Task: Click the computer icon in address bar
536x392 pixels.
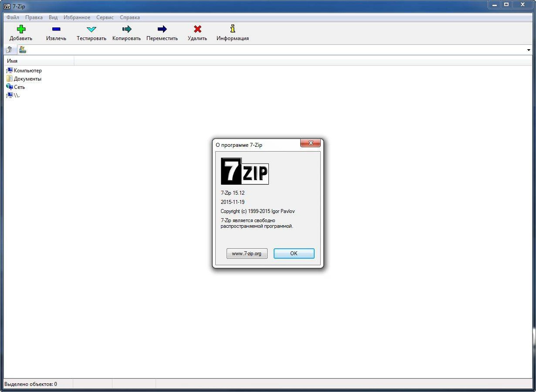Action: tap(22, 50)
